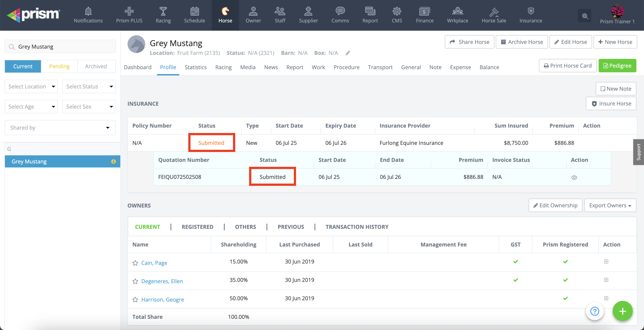This screenshot has height=330, width=644.
Task: Open the Notifications bell icon
Action: click(x=88, y=11)
